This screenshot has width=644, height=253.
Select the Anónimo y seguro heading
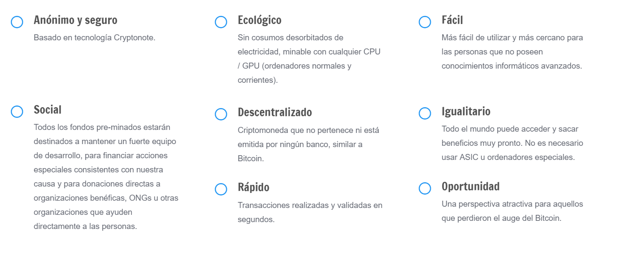click(76, 20)
